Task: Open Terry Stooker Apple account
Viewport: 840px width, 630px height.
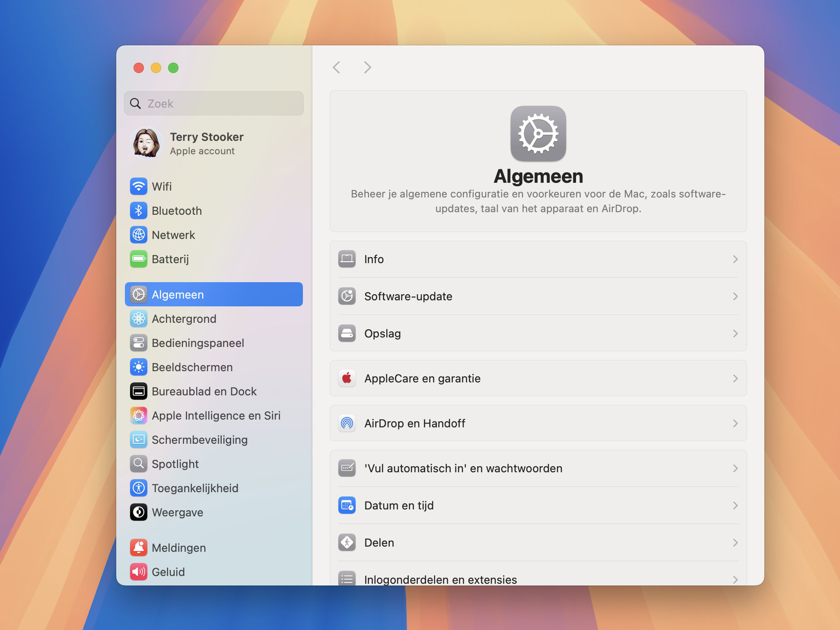Action: 207,143
